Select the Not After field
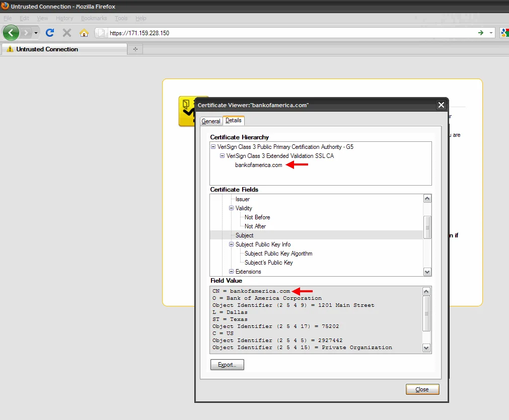Viewport: 509px width, 420px height. click(255, 226)
